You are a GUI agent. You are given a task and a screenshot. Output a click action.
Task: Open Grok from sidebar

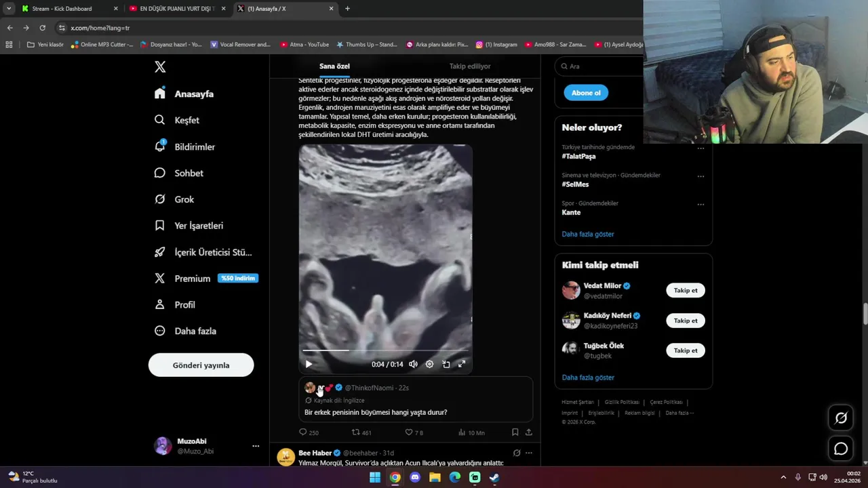point(174,199)
